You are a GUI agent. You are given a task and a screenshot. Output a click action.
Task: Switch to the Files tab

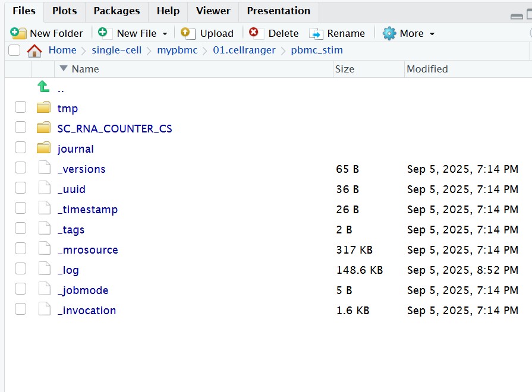(x=24, y=11)
